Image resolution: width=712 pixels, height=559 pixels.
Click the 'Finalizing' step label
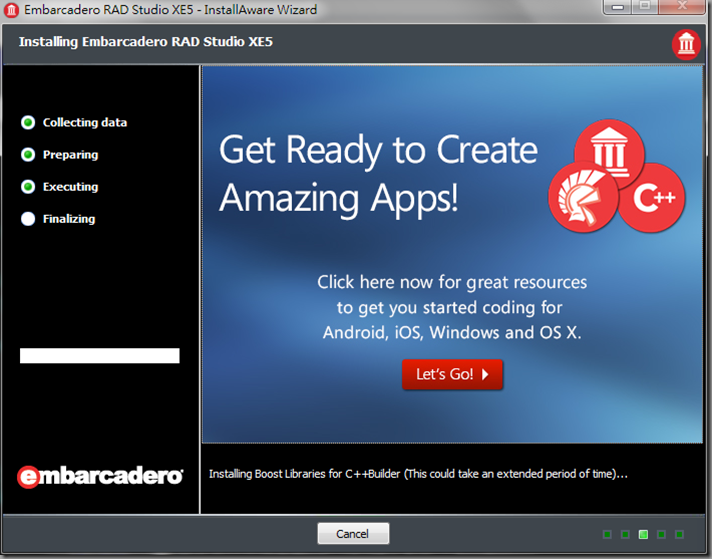point(69,219)
